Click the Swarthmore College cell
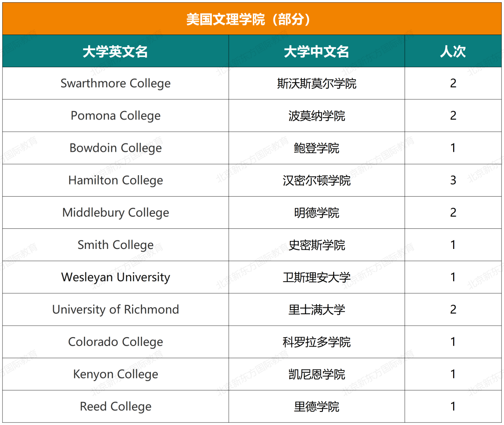The height and width of the screenshot is (425, 504). (115, 83)
